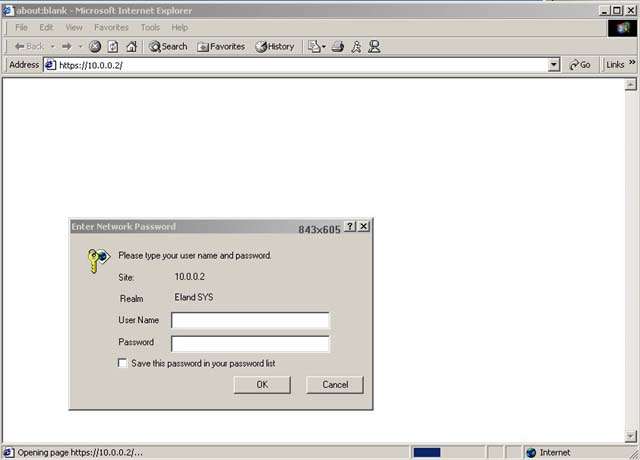Viewport: 640px width, 460px height.
Task: Click Cancel in the password dialog
Action: click(335, 384)
